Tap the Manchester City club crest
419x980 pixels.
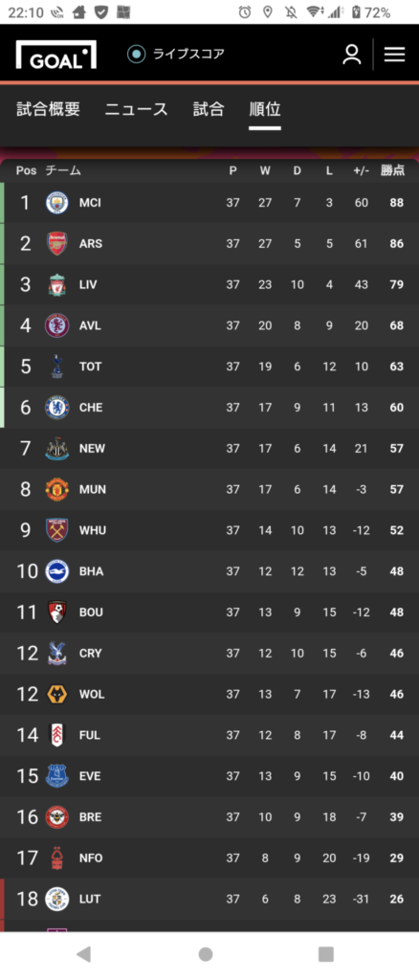pos(57,203)
